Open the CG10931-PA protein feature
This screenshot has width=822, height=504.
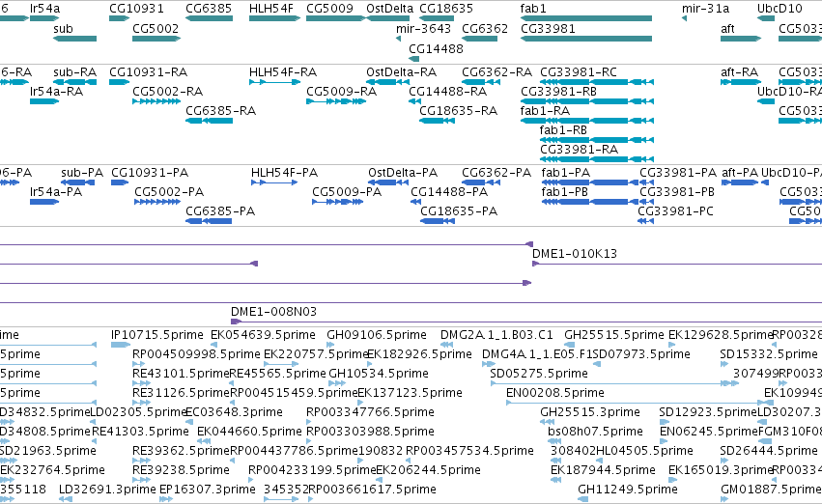tap(120, 182)
